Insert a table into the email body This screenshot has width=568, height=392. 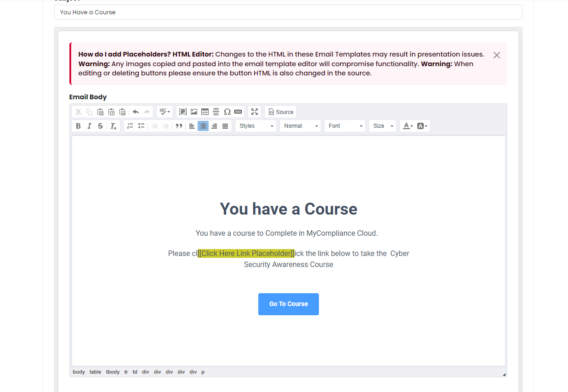(205, 112)
